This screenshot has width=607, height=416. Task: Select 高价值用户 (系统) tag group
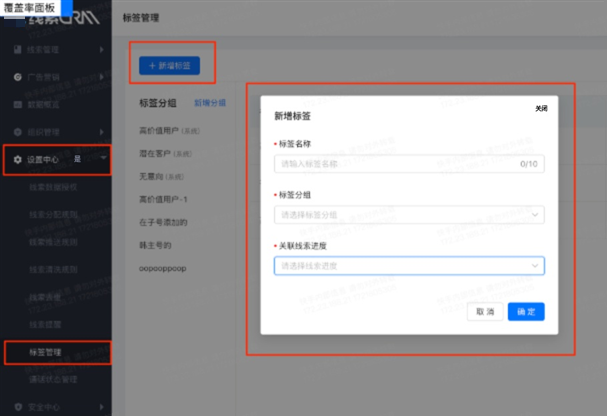click(169, 131)
